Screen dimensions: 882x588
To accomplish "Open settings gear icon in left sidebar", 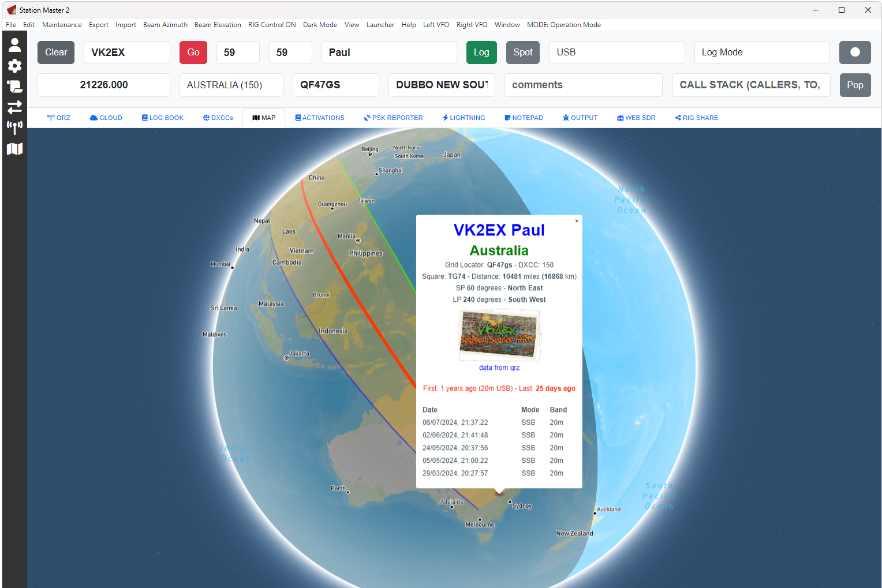I will click(x=14, y=66).
